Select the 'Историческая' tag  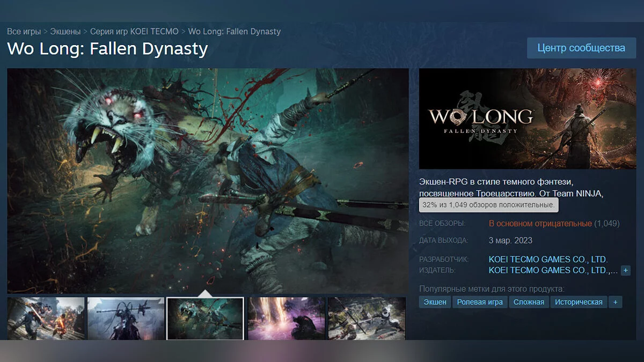[x=579, y=302]
